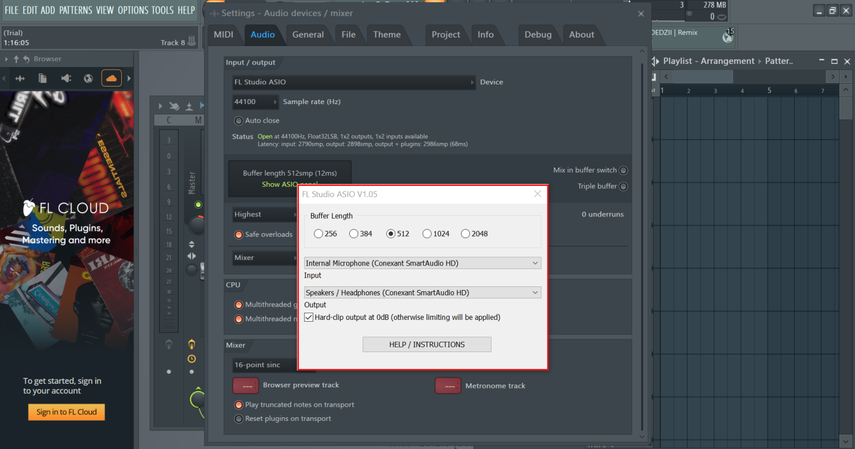
Task: Toggle Play truncated notes on transport
Action: [x=238, y=405]
